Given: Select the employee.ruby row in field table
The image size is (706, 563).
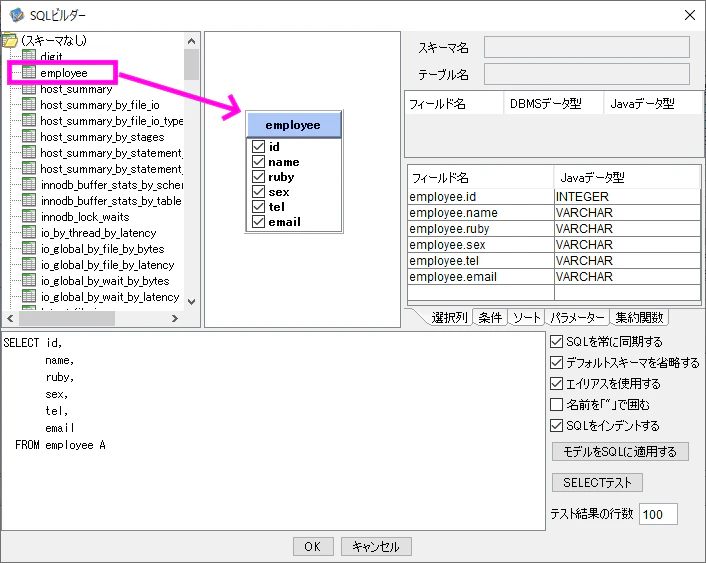Looking at the screenshot, I should pyautogui.click(x=554, y=229).
